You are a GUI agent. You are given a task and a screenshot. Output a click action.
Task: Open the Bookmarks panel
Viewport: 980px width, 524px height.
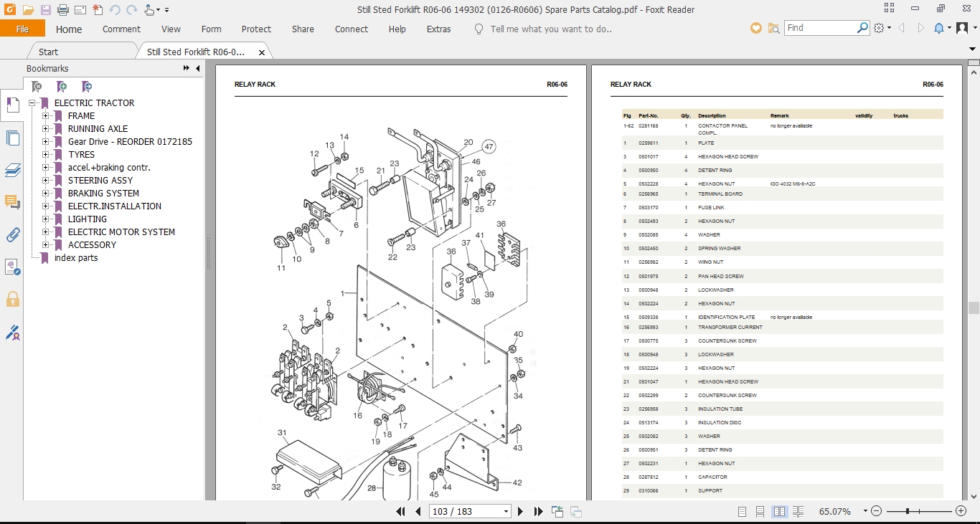[12, 105]
